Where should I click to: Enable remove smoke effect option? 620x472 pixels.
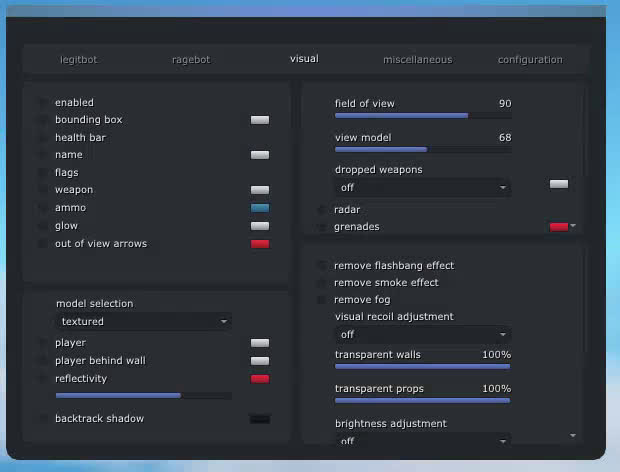point(322,283)
